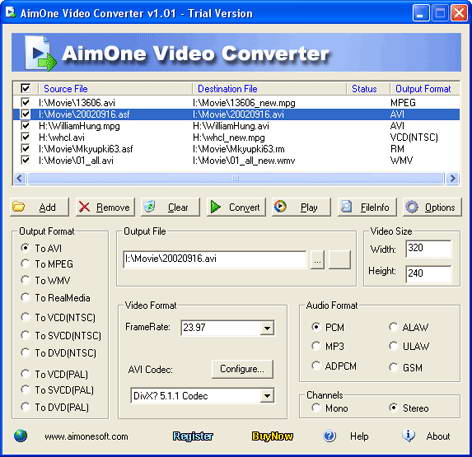Viewport: 472px width, 457px height.
Task: Click the Clear list icon
Action: pos(150,207)
